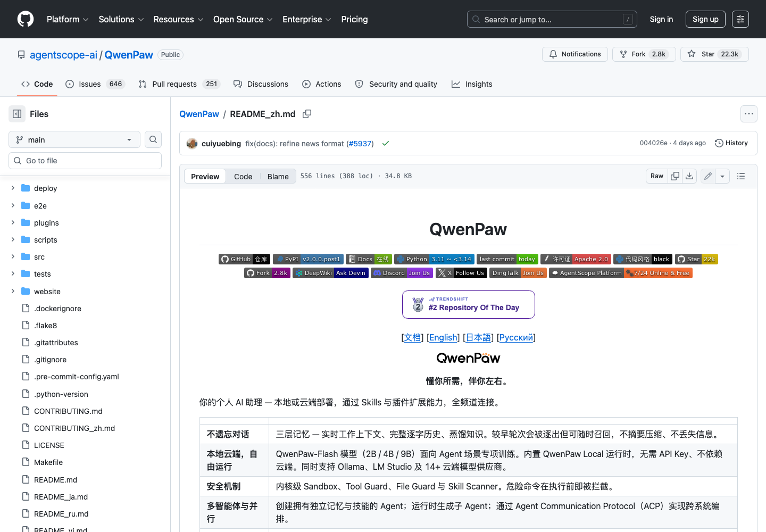This screenshot has height=532, width=766.
Task: Click the Notifications bell button
Action: pyautogui.click(x=575, y=54)
